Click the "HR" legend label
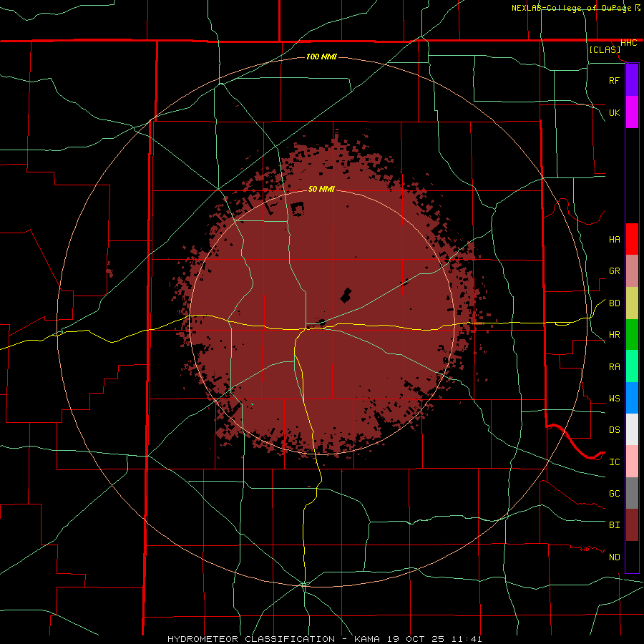The width and height of the screenshot is (644, 644). coord(615,335)
